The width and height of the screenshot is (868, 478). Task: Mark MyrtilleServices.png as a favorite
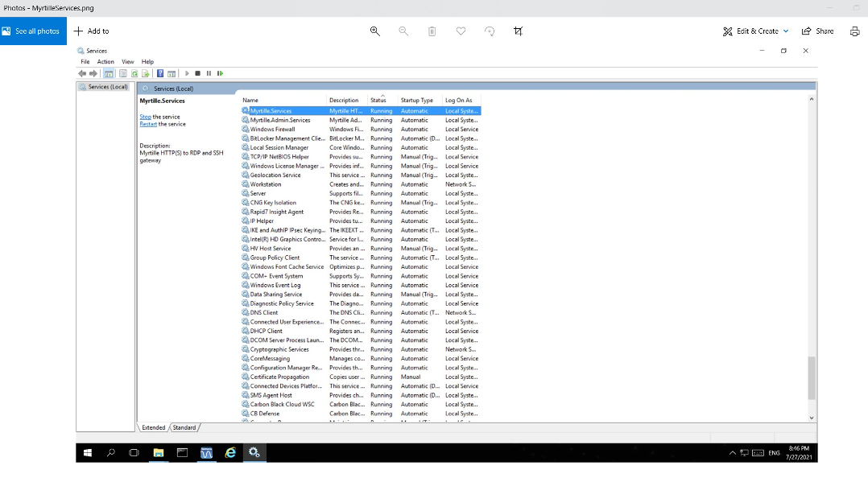(460, 31)
